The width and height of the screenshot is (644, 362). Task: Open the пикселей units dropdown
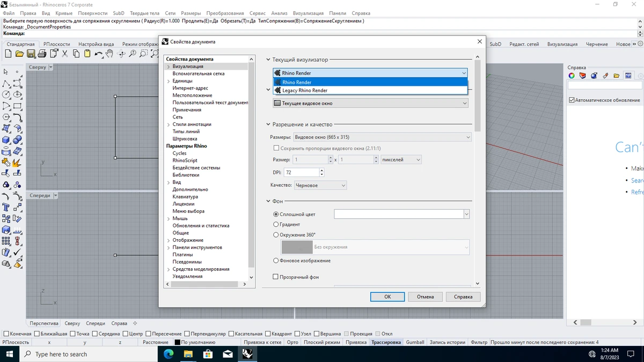(401, 160)
